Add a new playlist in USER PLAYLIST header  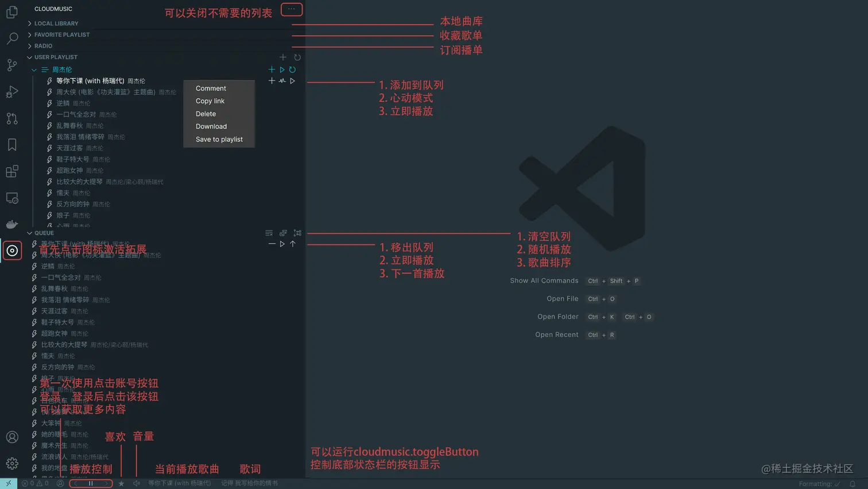[282, 57]
